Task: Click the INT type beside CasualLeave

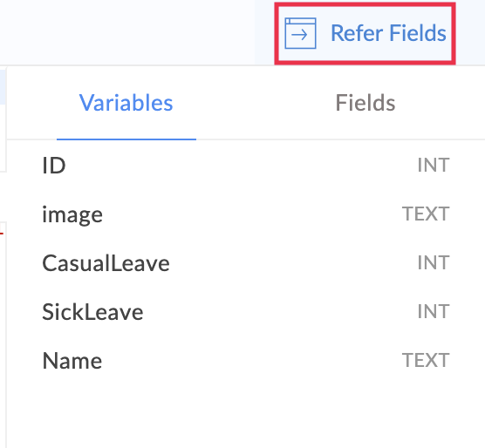Action: point(434,263)
